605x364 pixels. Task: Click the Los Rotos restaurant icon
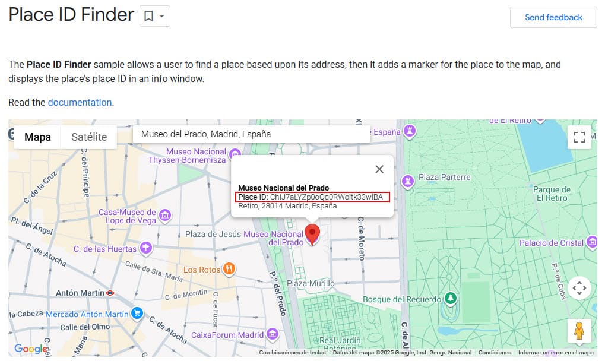[x=229, y=268]
